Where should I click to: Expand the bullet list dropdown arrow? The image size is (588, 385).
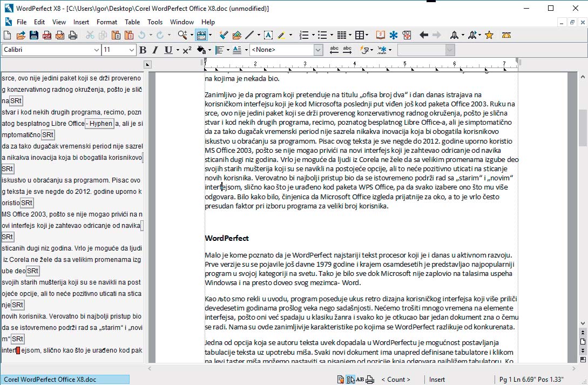tap(332, 35)
